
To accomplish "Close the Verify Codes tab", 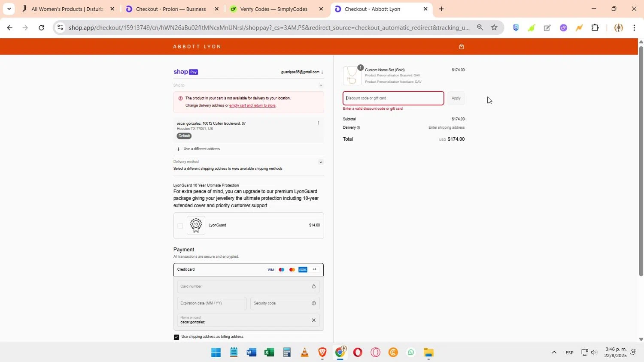I will tap(321, 9).
